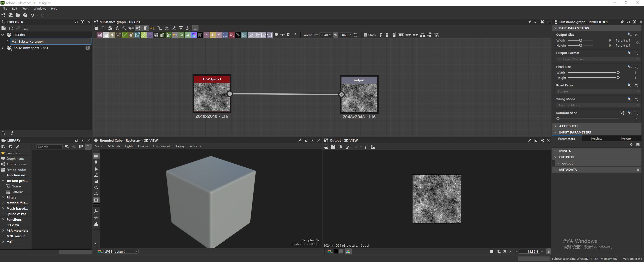The width and height of the screenshot is (644, 262).
Task: Insert a Channel Shuffle node
Action: [x=118, y=35]
